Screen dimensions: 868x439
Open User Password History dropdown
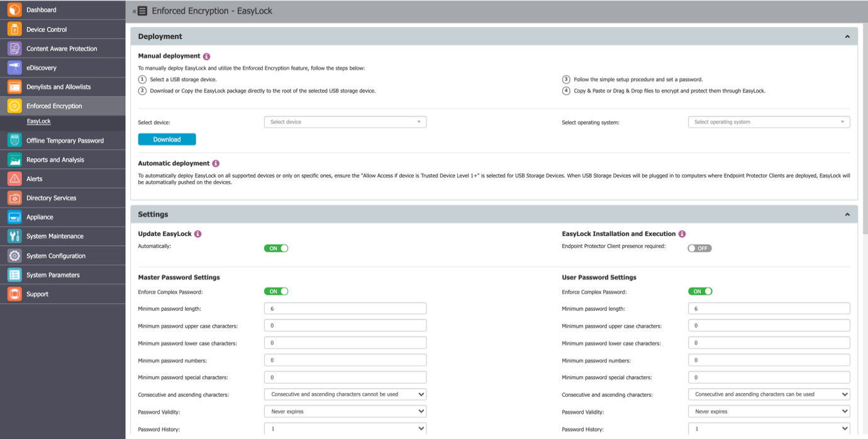[x=769, y=428]
